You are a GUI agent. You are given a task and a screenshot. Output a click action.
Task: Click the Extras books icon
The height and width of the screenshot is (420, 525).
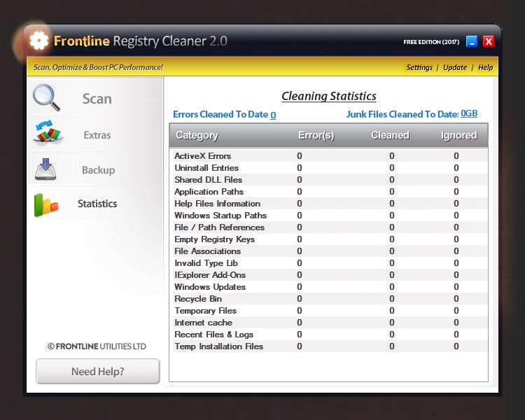pos(48,132)
